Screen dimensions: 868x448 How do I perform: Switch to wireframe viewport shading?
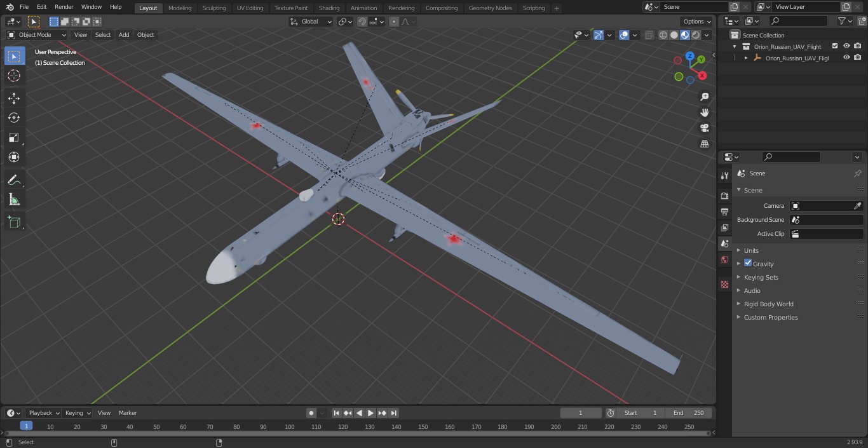coord(663,35)
